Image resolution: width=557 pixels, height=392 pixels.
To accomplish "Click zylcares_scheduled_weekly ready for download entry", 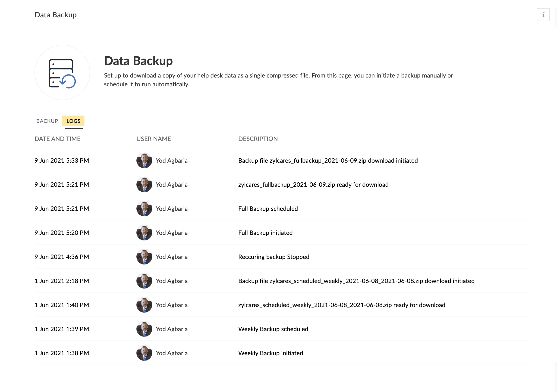I will coord(342,305).
